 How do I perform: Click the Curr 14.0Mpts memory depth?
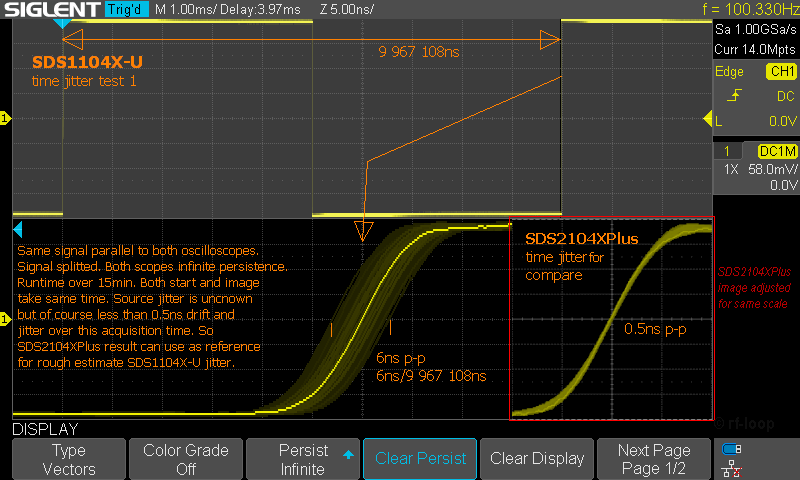click(x=755, y=49)
